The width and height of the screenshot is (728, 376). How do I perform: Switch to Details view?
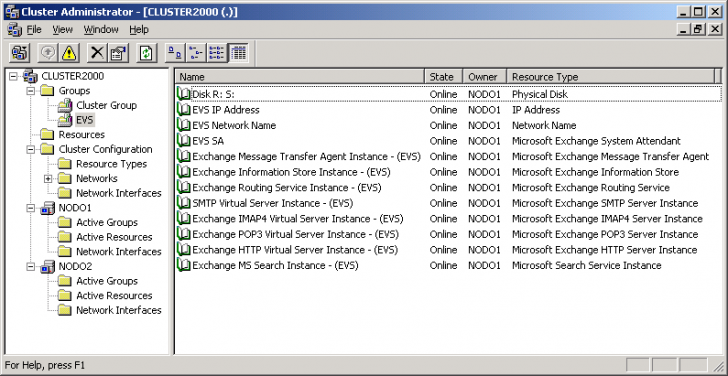[239, 52]
